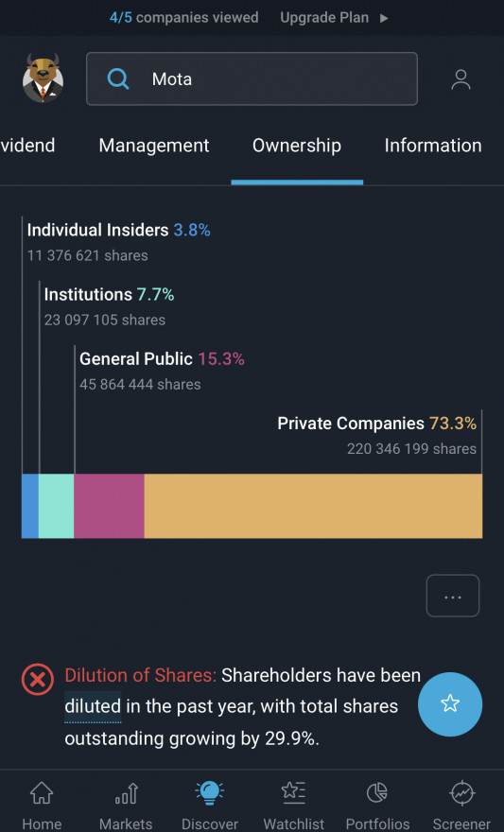Tap the star watchlist floating button
The width and height of the screenshot is (504, 832).
point(450,703)
